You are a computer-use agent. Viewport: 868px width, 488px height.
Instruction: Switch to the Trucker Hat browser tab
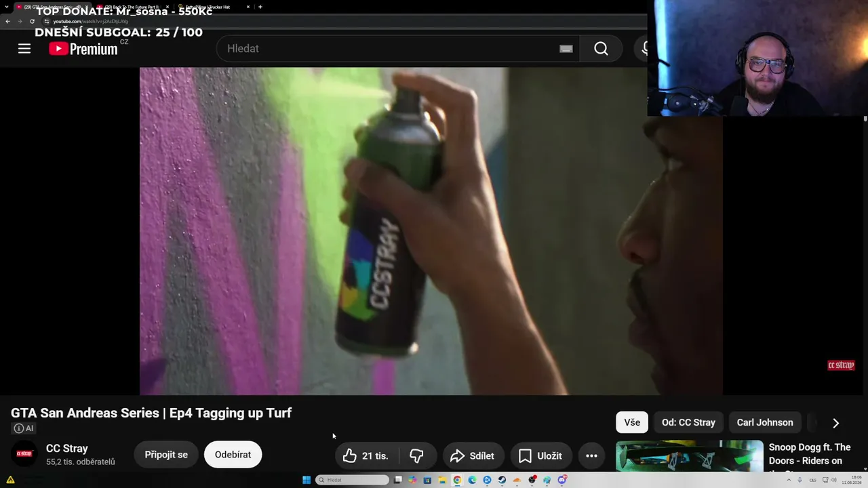[x=212, y=7]
